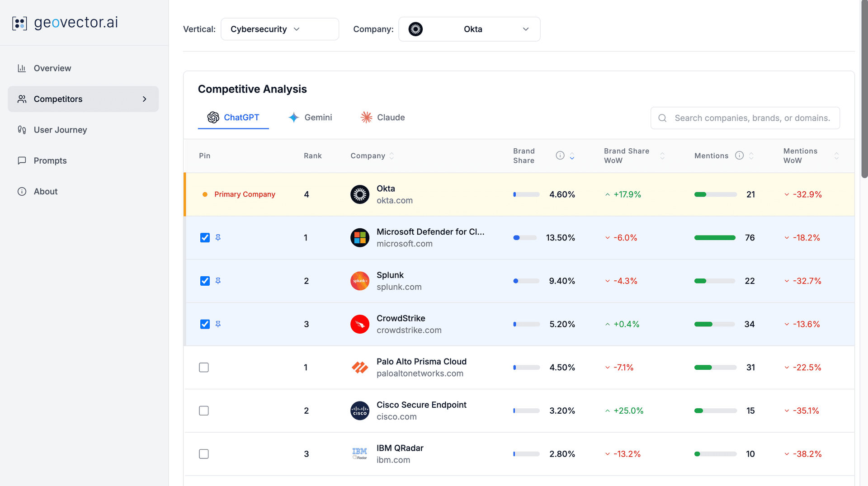This screenshot has height=486, width=868.
Task: Click the Brand Share info tooltip icon
Action: [x=560, y=155]
